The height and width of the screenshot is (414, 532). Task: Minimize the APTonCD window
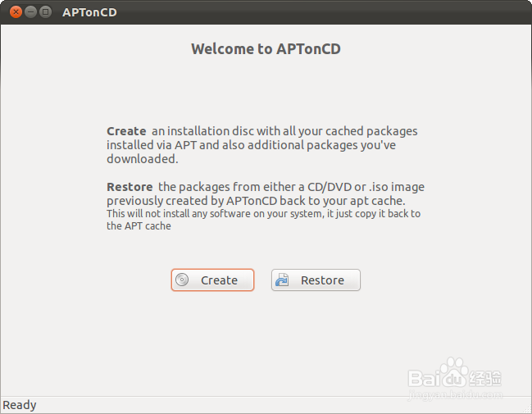30,11
